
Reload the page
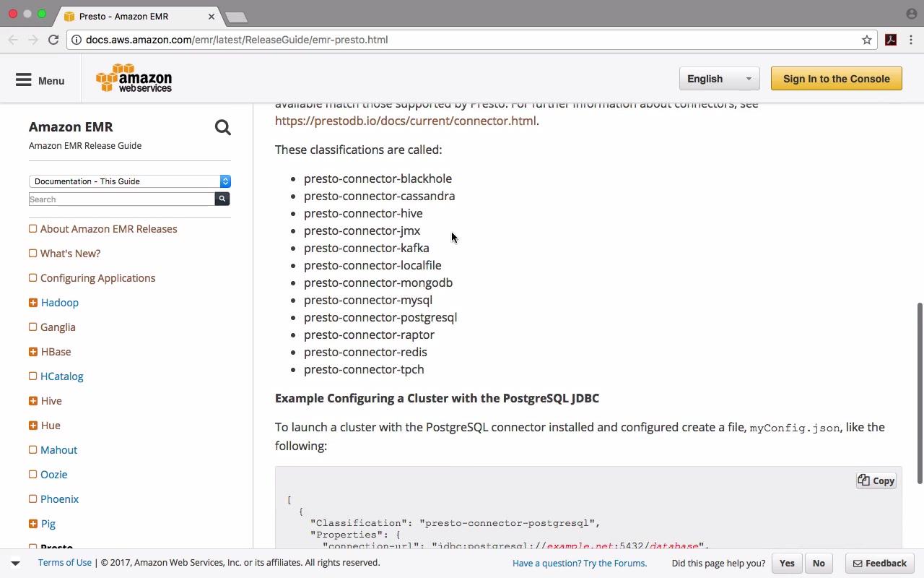pyautogui.click(x=53, y=40)
